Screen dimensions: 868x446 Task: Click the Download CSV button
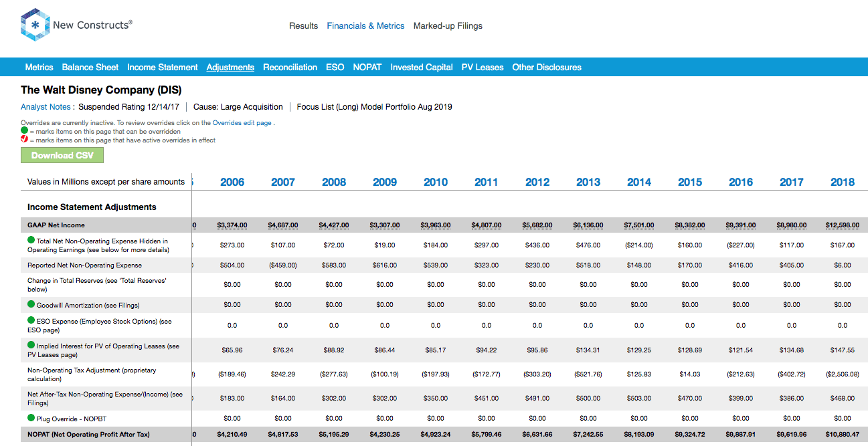pos(62,155)
